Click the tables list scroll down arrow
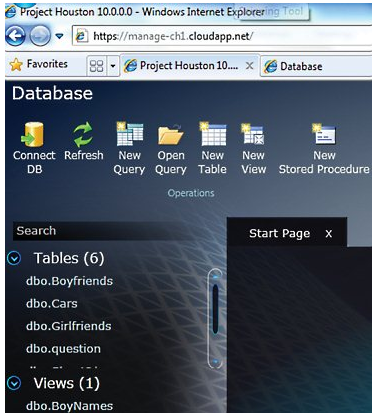 pos(215,361)
